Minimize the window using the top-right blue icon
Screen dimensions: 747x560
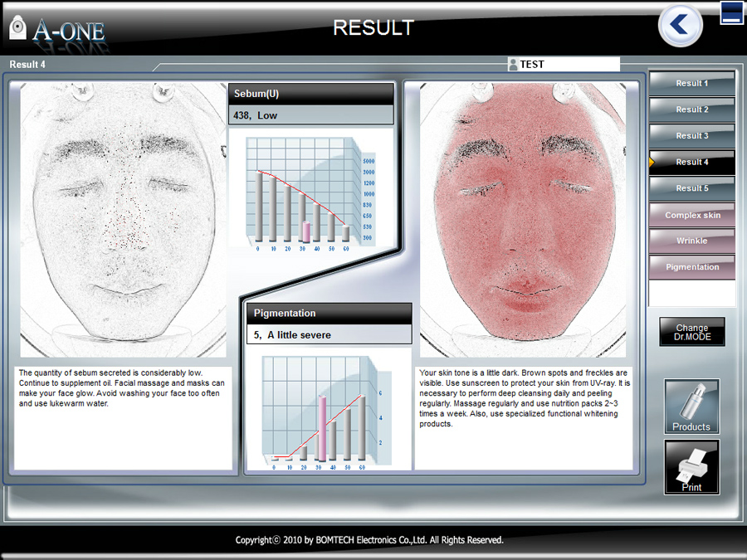[731, 12]
